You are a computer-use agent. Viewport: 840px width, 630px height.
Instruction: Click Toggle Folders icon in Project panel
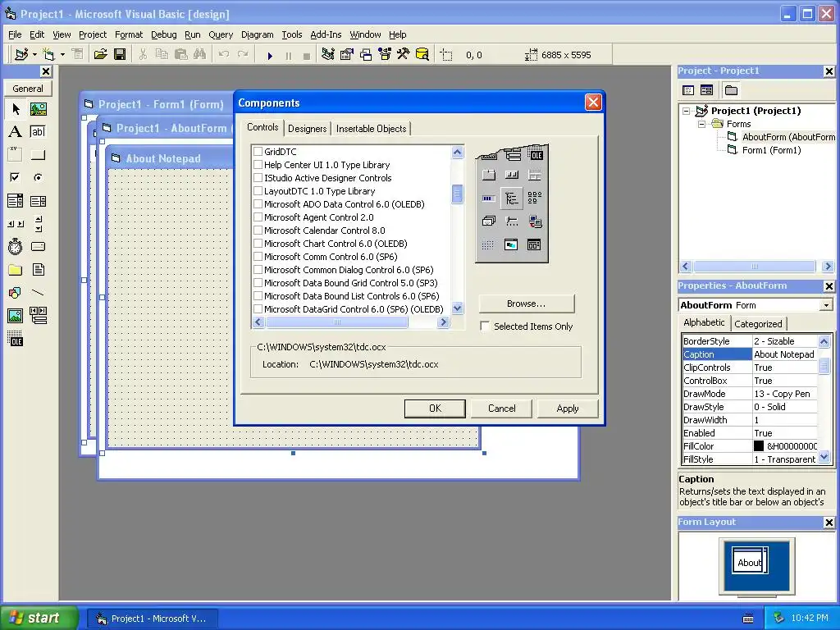coord(731,90)
